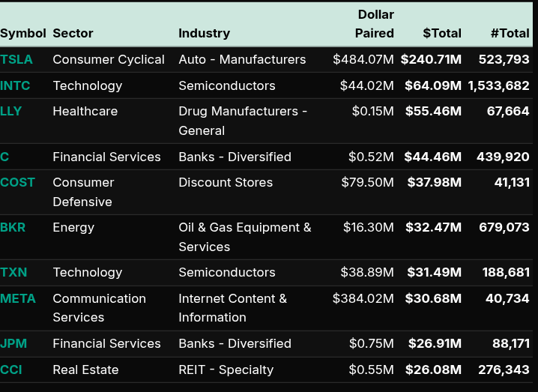Open the LLY ticker link
Screen dimensions: 538x392
(11, 111)
